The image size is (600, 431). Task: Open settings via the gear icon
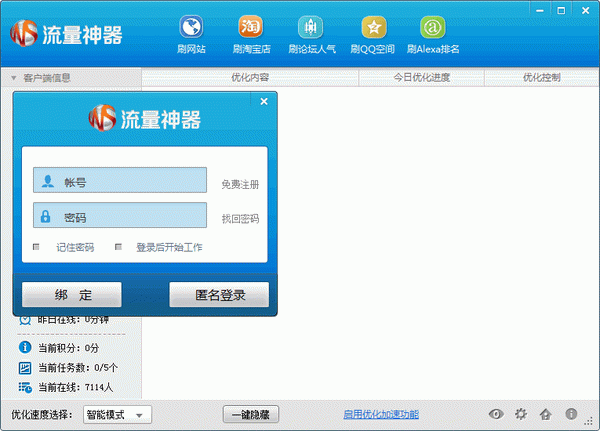tap(520, 414)
